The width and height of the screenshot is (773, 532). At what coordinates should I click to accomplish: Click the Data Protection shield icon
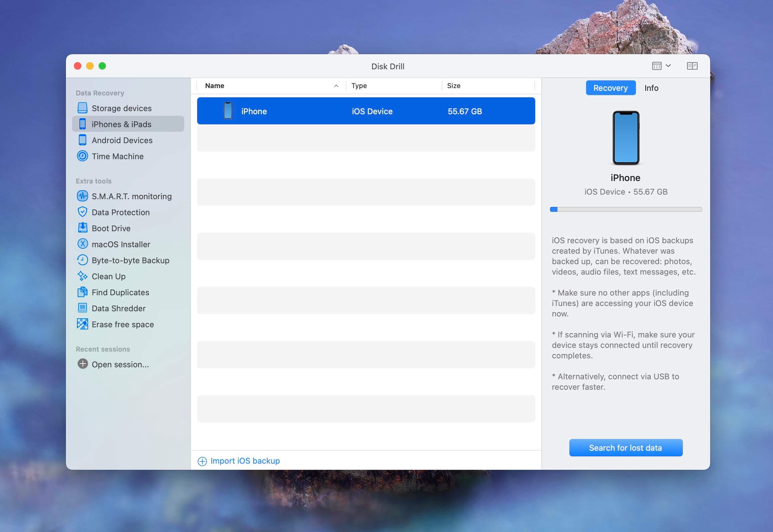(x=82, y=212)
